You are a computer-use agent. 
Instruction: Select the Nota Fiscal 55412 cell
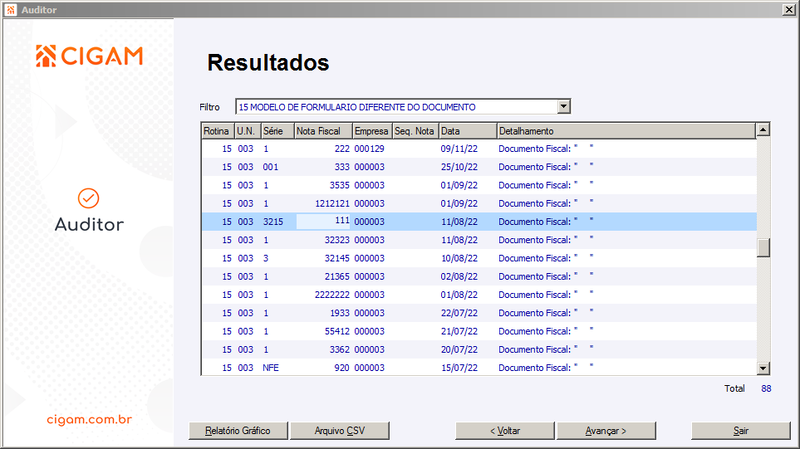(323, 332)
